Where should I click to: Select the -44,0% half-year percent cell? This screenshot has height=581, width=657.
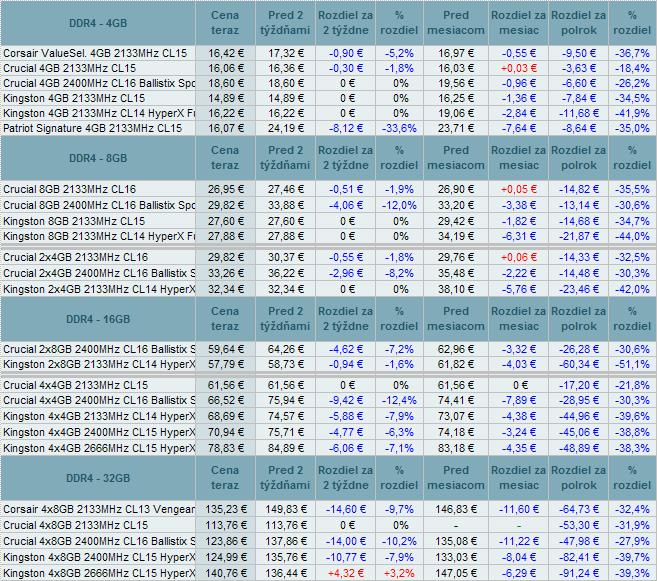(x=632, y=236)
